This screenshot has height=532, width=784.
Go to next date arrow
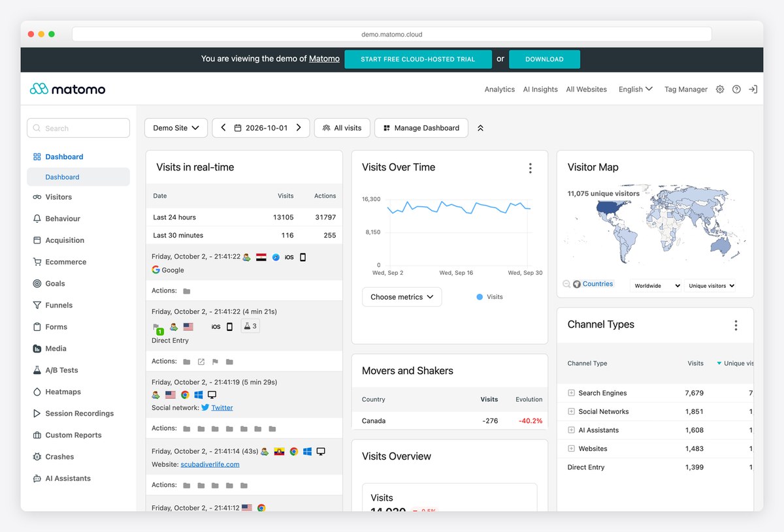click(x=299, y=128)
